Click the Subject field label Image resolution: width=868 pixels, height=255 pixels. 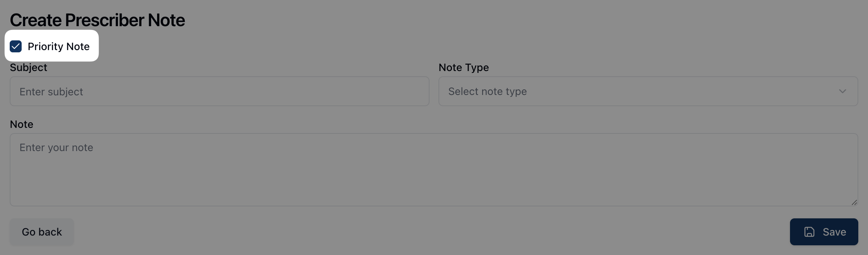(x=28, y=67)
